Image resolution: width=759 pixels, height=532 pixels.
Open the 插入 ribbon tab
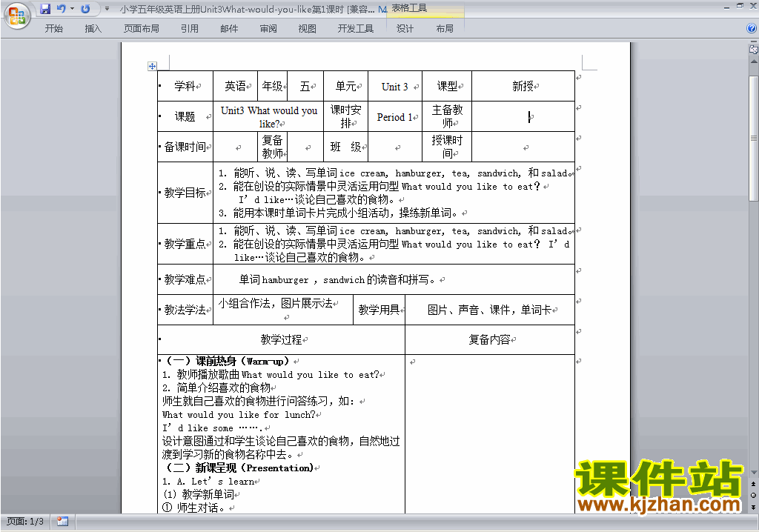coord(93,29)
